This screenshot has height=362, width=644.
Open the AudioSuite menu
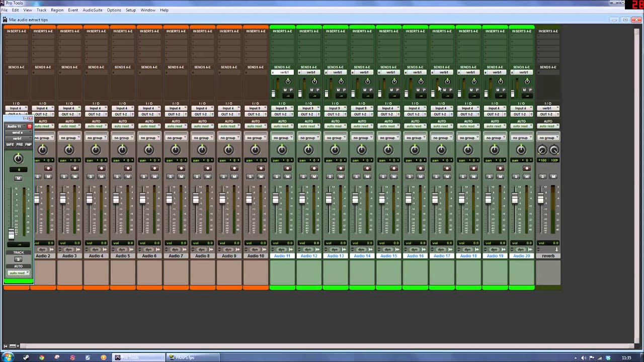tap(92, 10)
